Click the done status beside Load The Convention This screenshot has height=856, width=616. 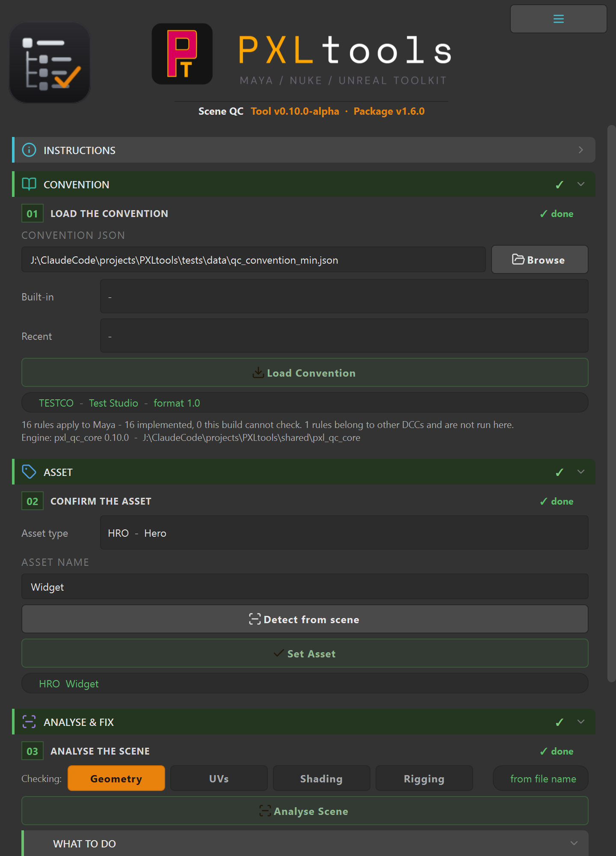point(557,214)
